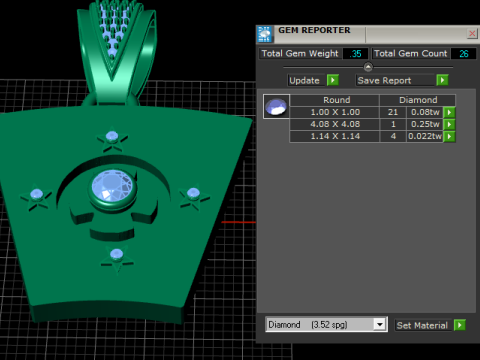The image size is (480, 360).
Task: Click the green arrow in the 4.08 X 4.08 row
Action: [x=449, y=124]
